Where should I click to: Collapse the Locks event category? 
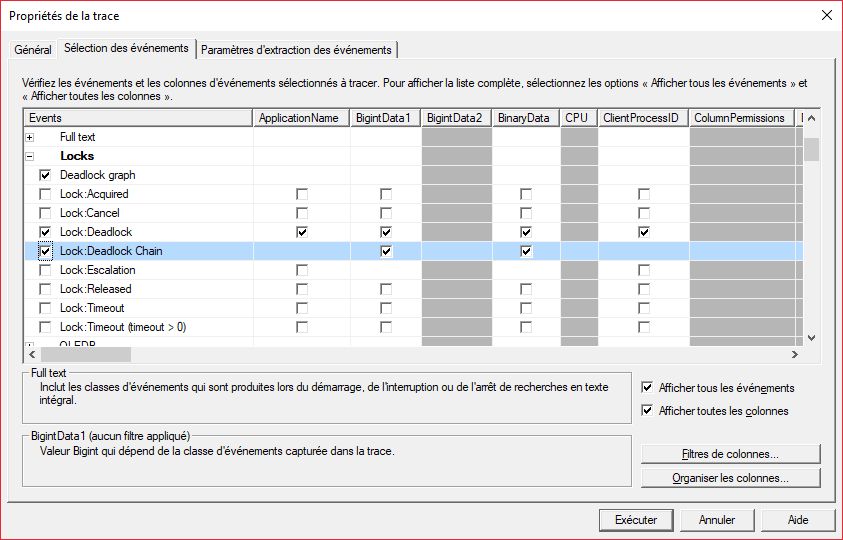point(29,156)
